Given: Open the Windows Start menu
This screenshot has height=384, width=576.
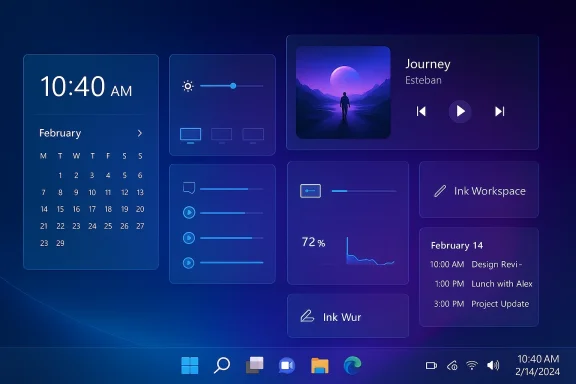Looking at the screenshot, I should pos(190,366).
